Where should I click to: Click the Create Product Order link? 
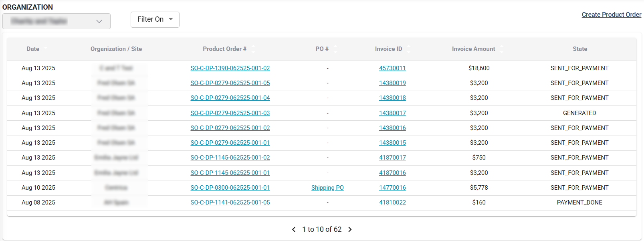click(611, 14)
